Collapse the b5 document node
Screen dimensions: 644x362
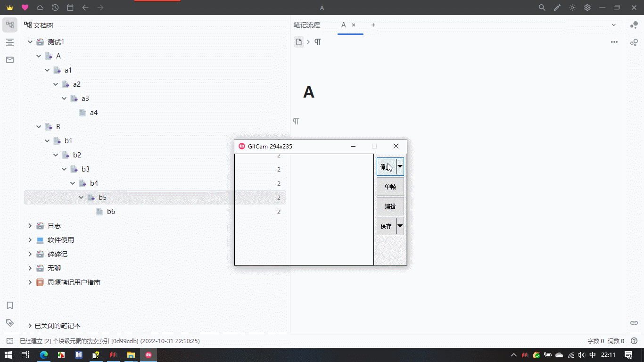(81, 197)
